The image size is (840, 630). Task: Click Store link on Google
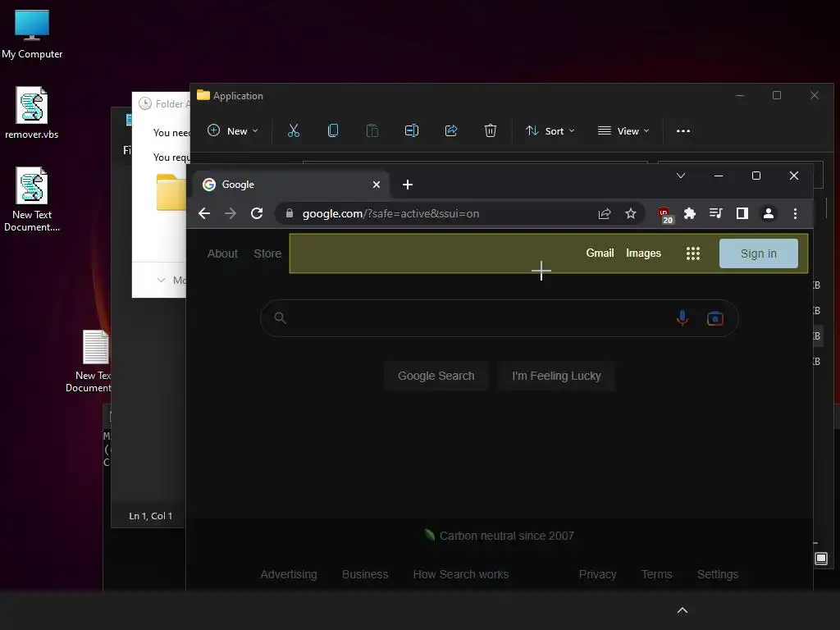[x=267, y=254]
